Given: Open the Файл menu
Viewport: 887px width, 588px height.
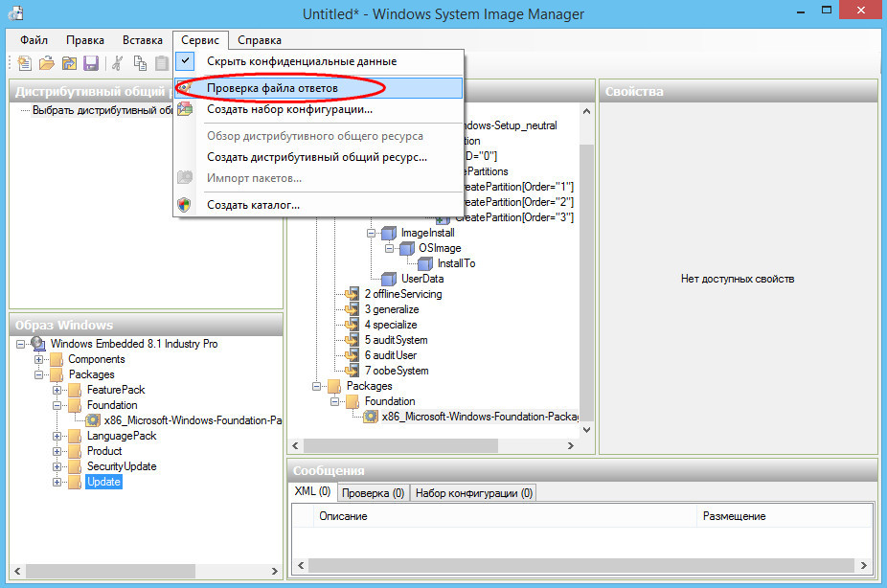Looking at the screenshot, I should coord(34,40).
